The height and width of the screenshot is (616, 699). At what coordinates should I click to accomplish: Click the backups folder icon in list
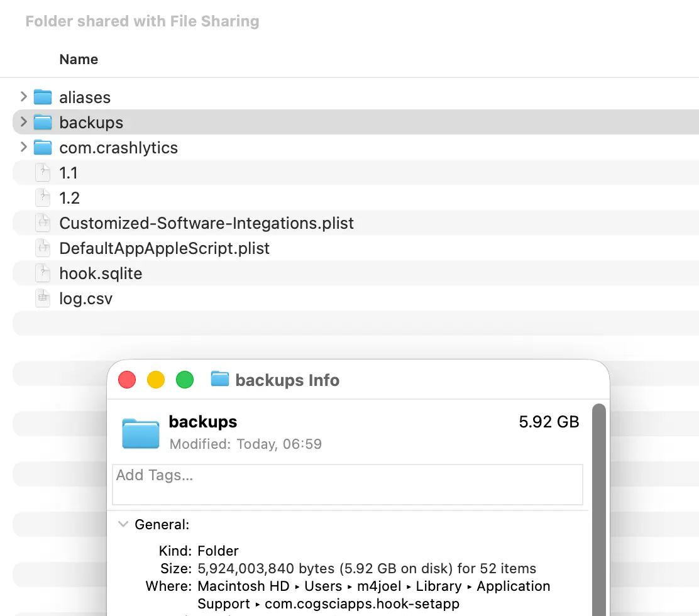[43, 123]
